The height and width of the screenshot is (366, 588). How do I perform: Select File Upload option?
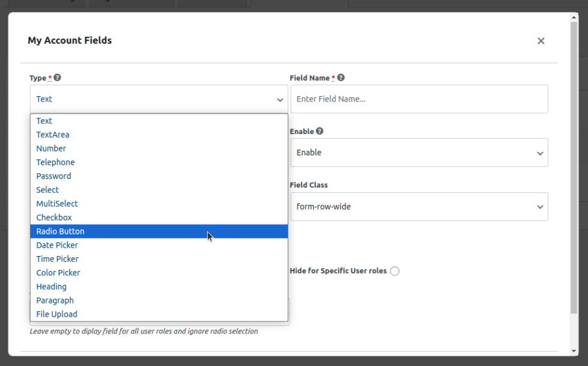(x=56, y=314)
